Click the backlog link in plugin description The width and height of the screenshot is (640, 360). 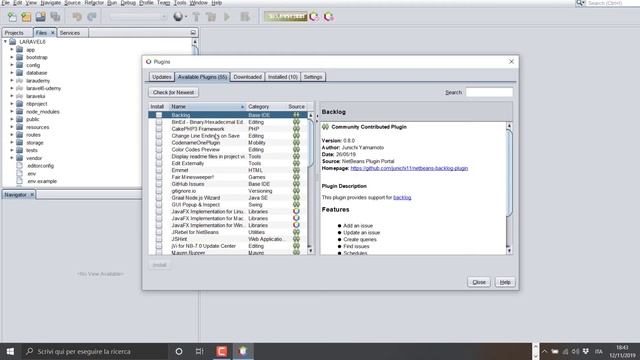pos(402,198)
